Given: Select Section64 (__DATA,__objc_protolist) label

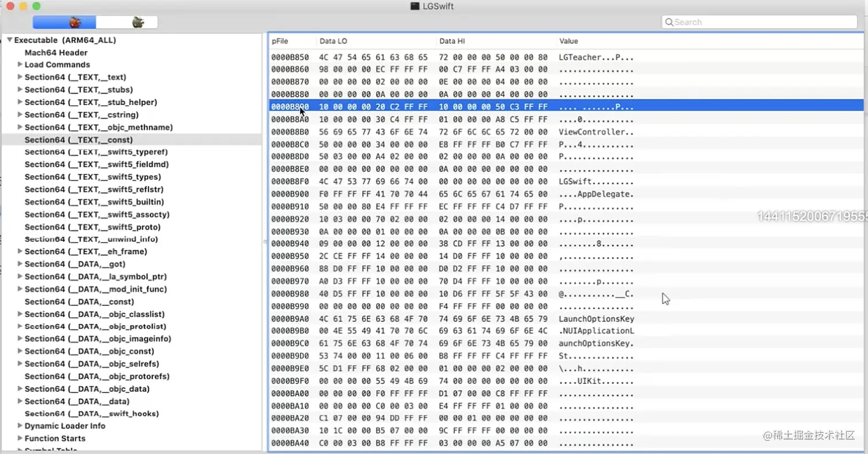Looking at the screenshot, I should click(x=96, y=327).
